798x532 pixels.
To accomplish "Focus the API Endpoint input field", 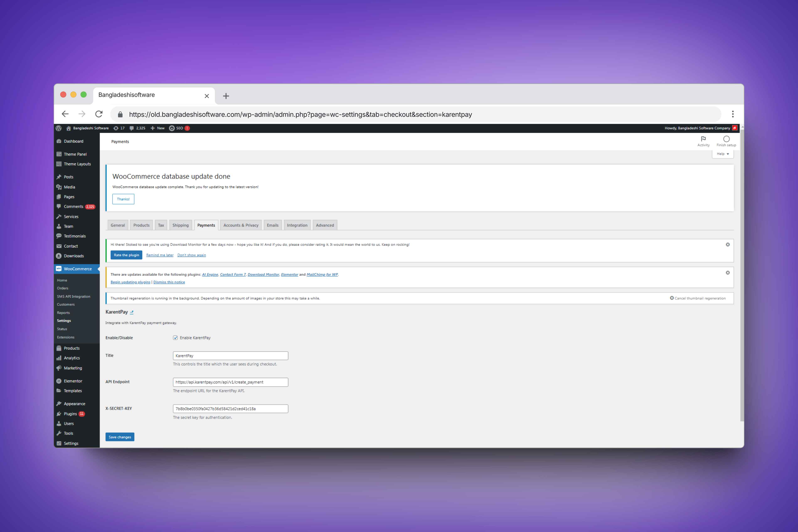I will click(x=231, y=382).
